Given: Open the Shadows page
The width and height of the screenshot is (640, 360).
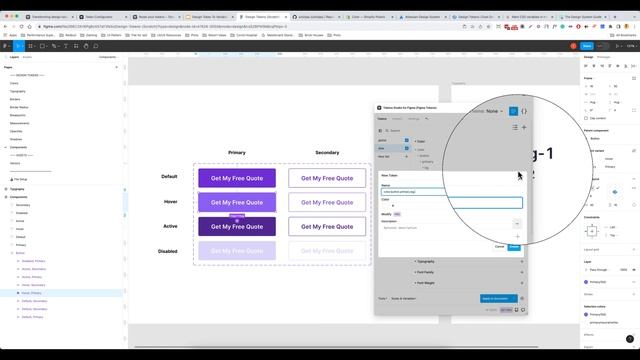Looking at the screenshot, I should point(16,139).
